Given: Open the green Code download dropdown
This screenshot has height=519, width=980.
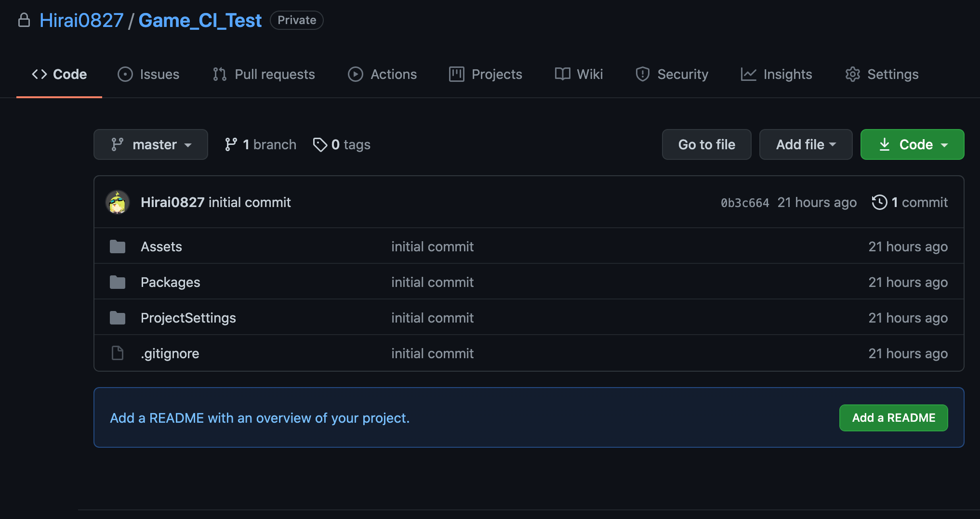Looking at the screenshot, I should tap(911, 144).
